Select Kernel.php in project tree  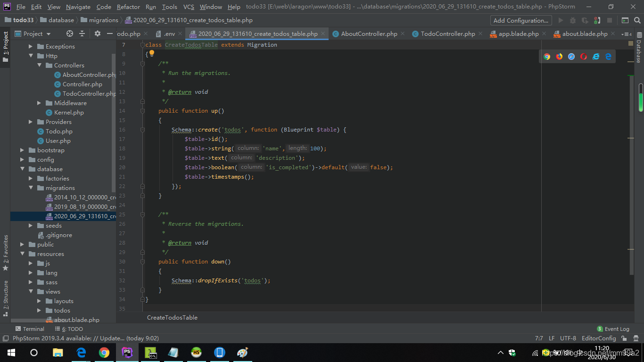(x=65, y=112)
